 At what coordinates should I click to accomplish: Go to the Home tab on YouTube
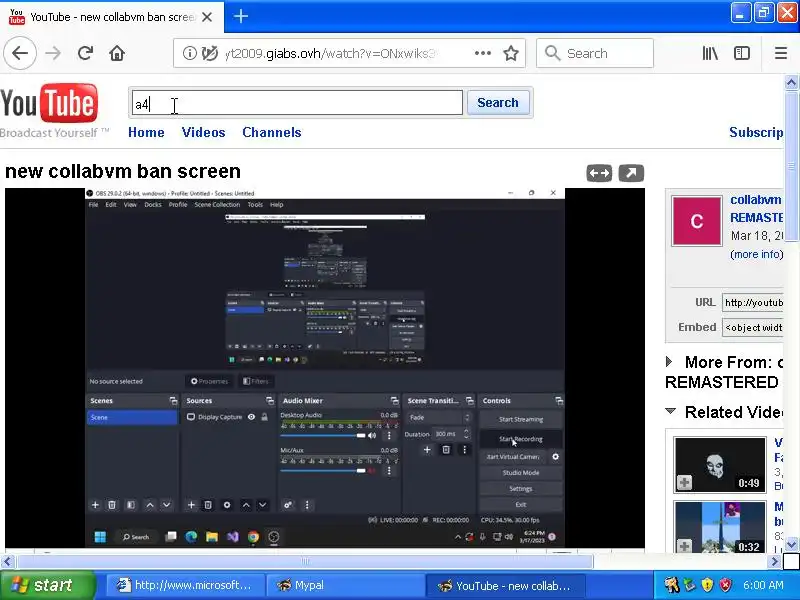point(146,133)
